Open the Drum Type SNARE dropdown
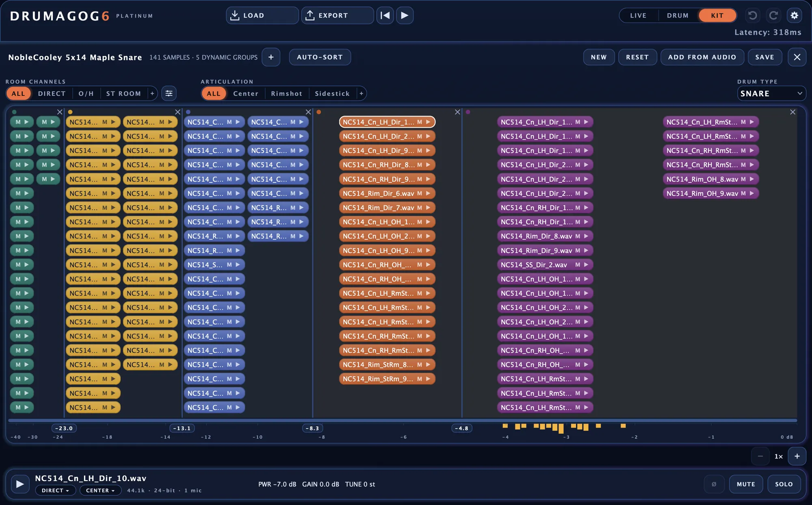The image size is (812, 505). pos(771,93)
